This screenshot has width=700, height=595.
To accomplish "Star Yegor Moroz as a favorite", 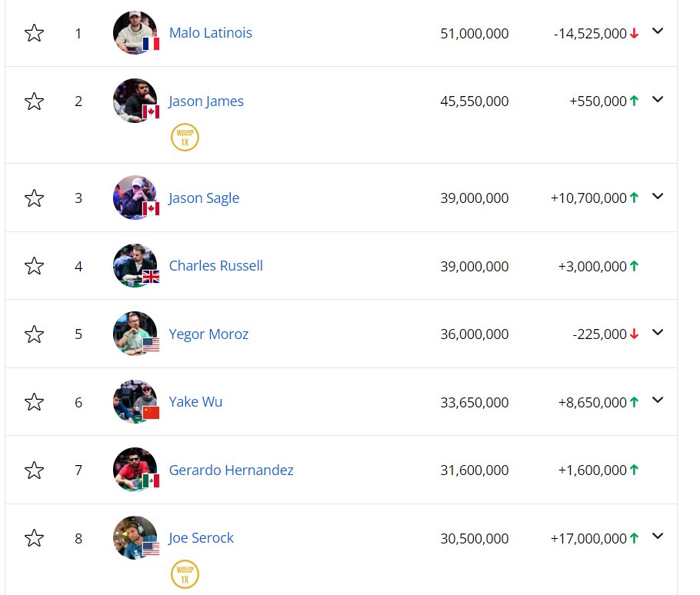I will 34,334.
